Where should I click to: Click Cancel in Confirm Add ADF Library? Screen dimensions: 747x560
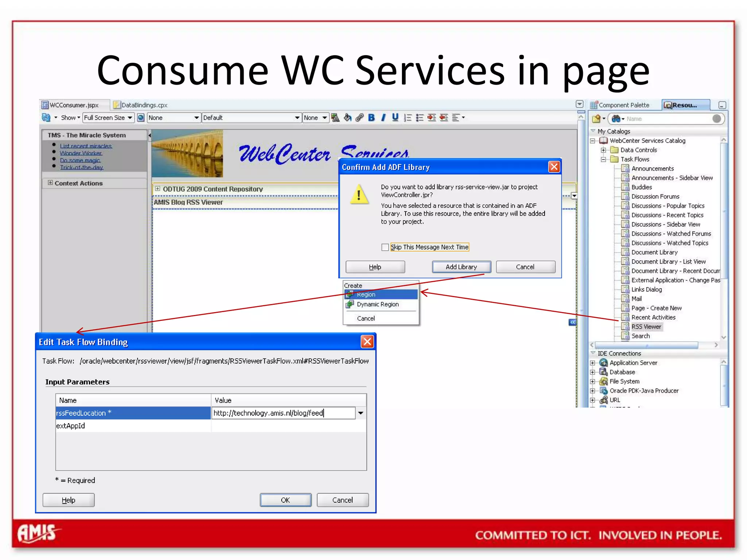[x=525, y=267]
